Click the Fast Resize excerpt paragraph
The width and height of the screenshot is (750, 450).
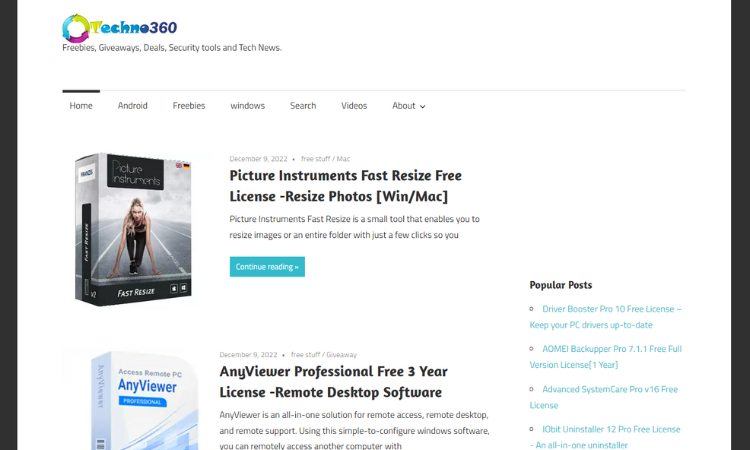pyautogui.click(x=354, y=227)
